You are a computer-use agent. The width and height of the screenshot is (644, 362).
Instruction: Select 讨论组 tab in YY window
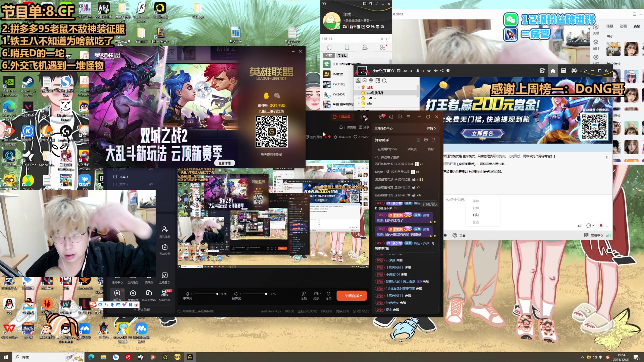click(x=342, y=55)
